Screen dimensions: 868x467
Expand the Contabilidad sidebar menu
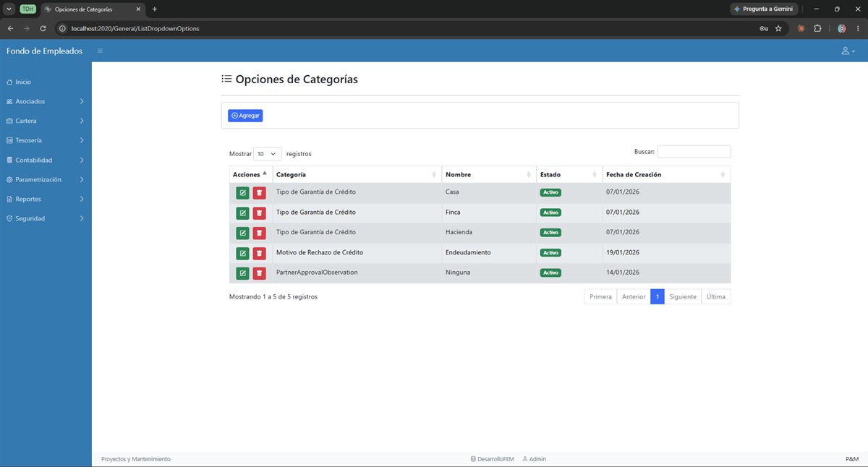46,160
